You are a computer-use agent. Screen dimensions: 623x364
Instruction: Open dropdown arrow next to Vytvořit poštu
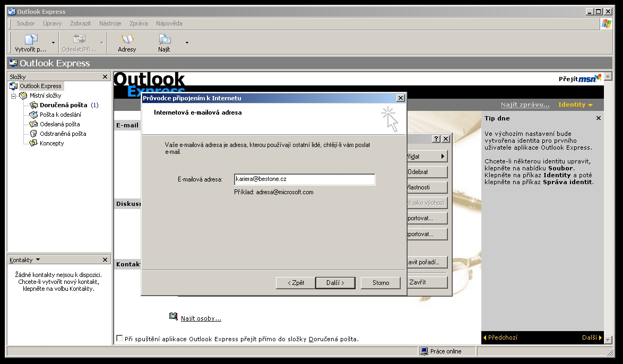pyautogui.click(x=53, y=42)
